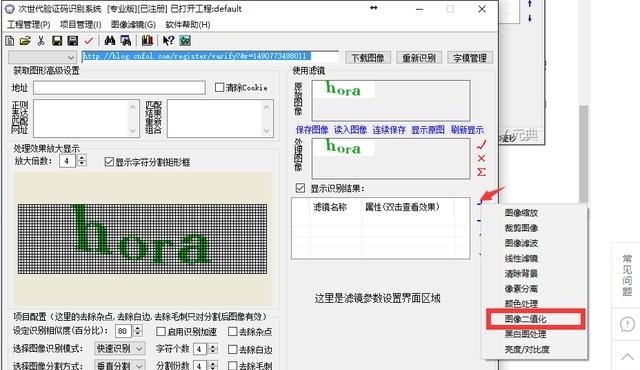640x370 pixels.
Task: Click the 显示原图 link
Action: tap(428, 130)
